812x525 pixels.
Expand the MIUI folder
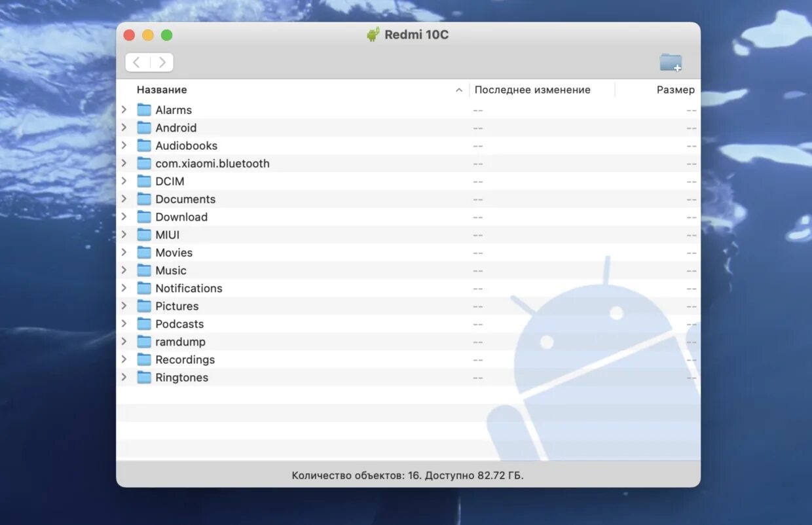pyautogui.click(x=124, y=234)
